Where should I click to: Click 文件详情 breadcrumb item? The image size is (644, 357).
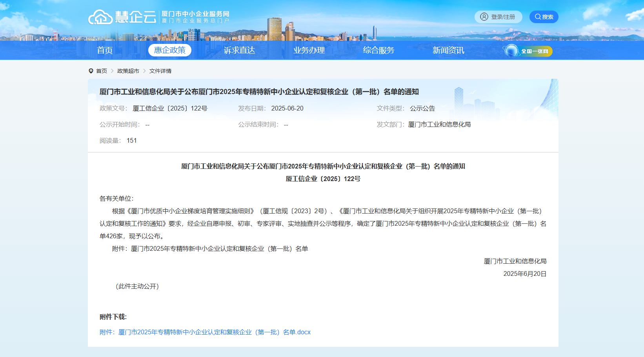pos(160,71)
